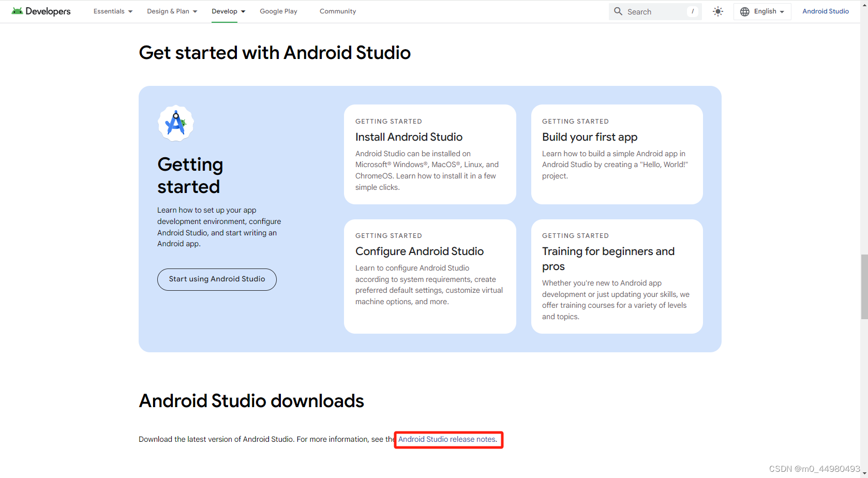The image size is (868, 478).
Task: Click the slash shortcut hint in search
Action: coord(693,11)
